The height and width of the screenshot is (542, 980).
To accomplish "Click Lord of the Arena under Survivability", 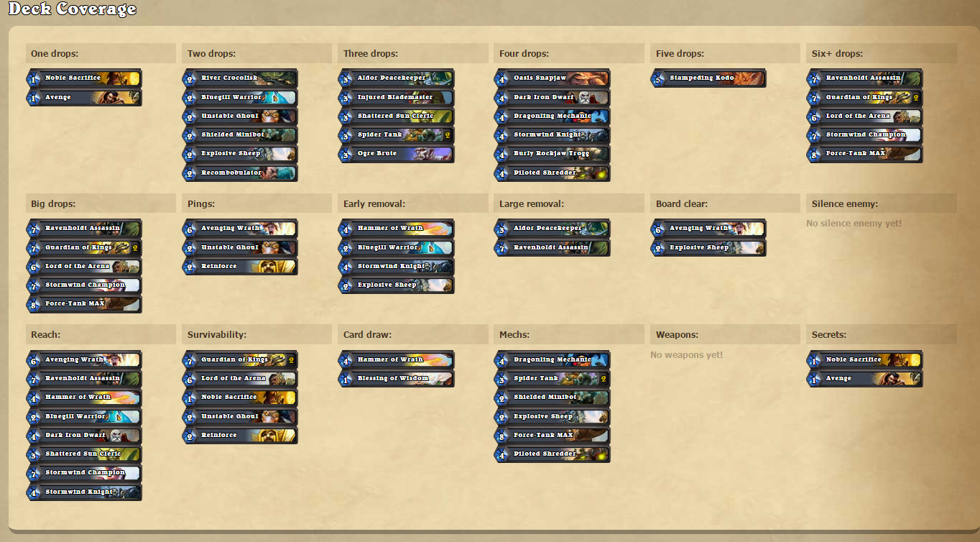I will [x=240, y=378].
